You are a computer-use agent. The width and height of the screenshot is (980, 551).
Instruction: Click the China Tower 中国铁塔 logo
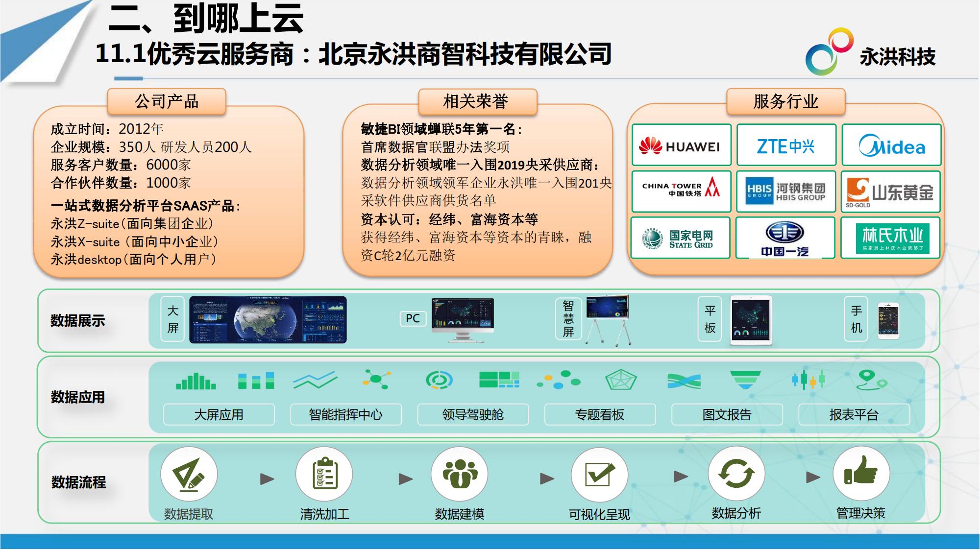tap(681, 191)
